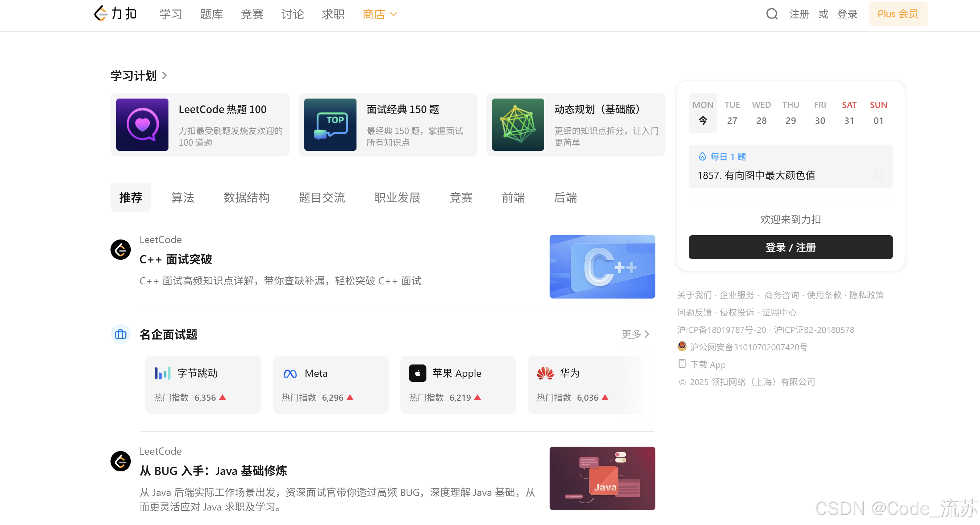Screen dimensions: 980x525
Task: Click the Meta company logo icon
Action: point(290,374)
